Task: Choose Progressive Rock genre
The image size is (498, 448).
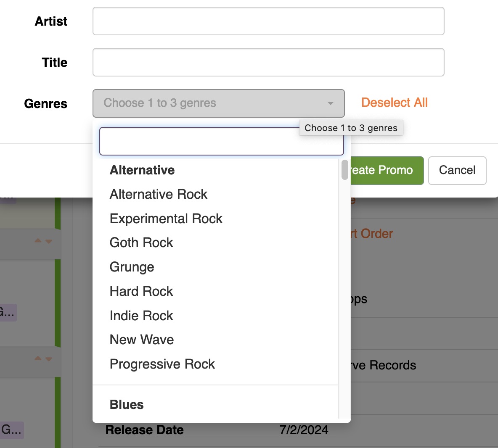Action: tap(162, 364)
